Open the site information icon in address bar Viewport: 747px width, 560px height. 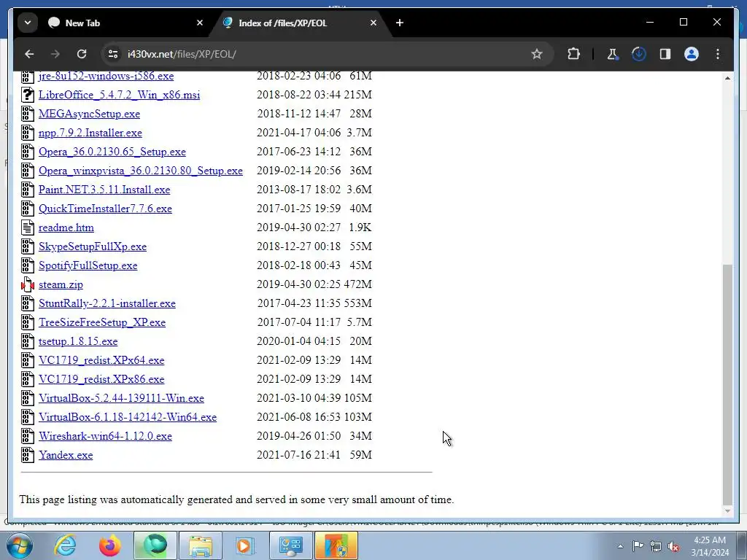[113, 54]
